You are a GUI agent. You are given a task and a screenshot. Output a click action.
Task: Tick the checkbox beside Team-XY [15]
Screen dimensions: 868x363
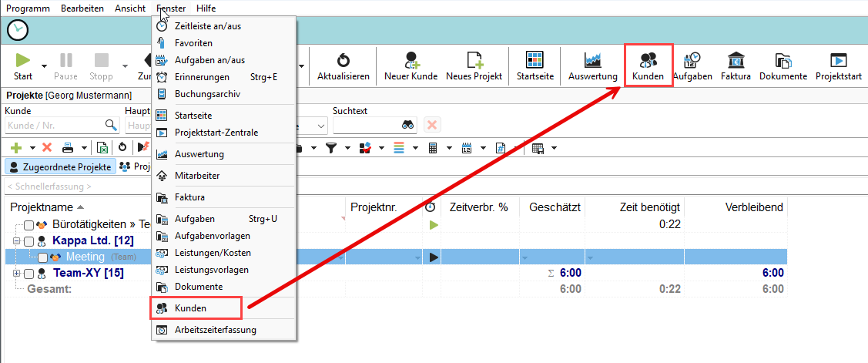(28, 274)
